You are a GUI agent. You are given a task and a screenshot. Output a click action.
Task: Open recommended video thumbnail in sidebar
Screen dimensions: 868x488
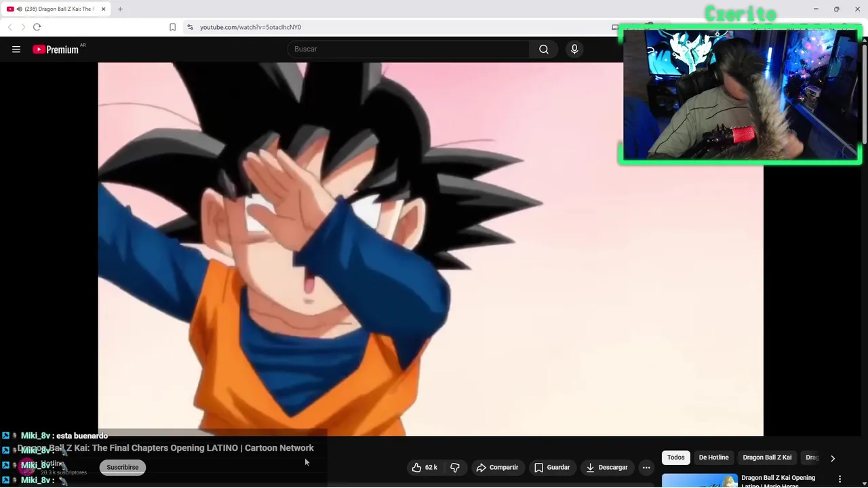click(x=700, y=481)
